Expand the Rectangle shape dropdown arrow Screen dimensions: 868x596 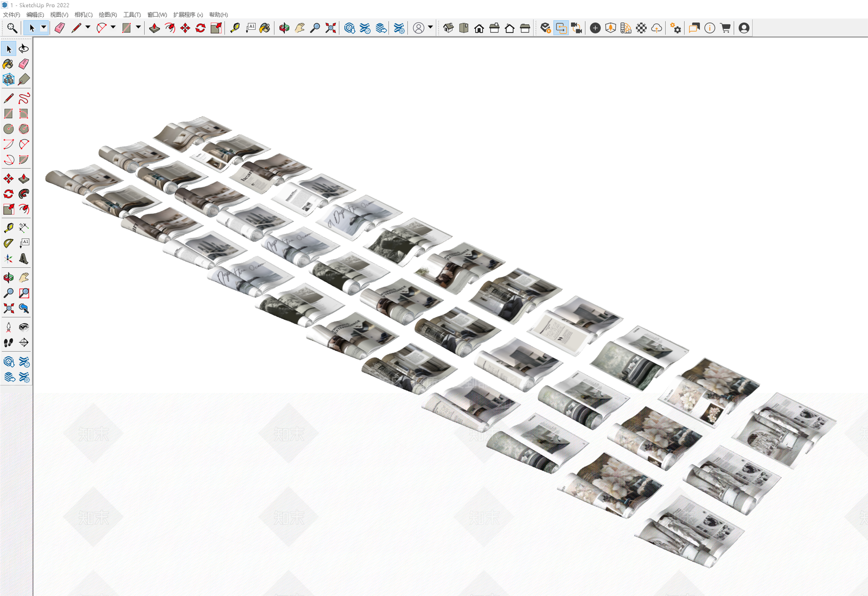138,28
